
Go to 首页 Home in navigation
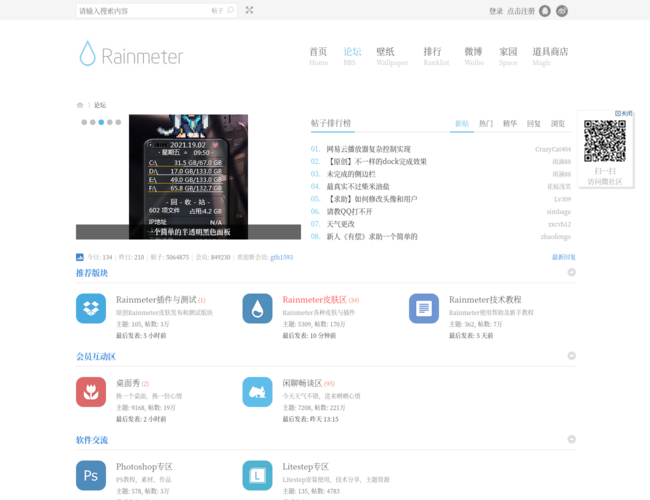pyautogui.click(x=318, y=56)
